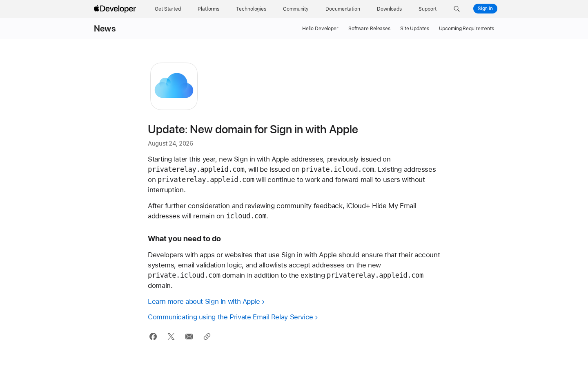Open the Community menu
The height and width of the screenshot is (368, 588).
296,9
